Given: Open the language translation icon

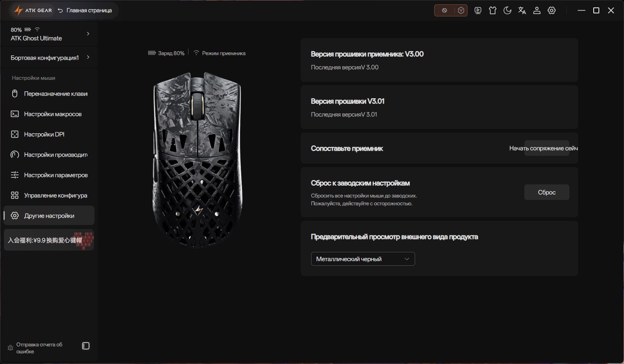Looking at the screenshot, I should coord(522,10).
